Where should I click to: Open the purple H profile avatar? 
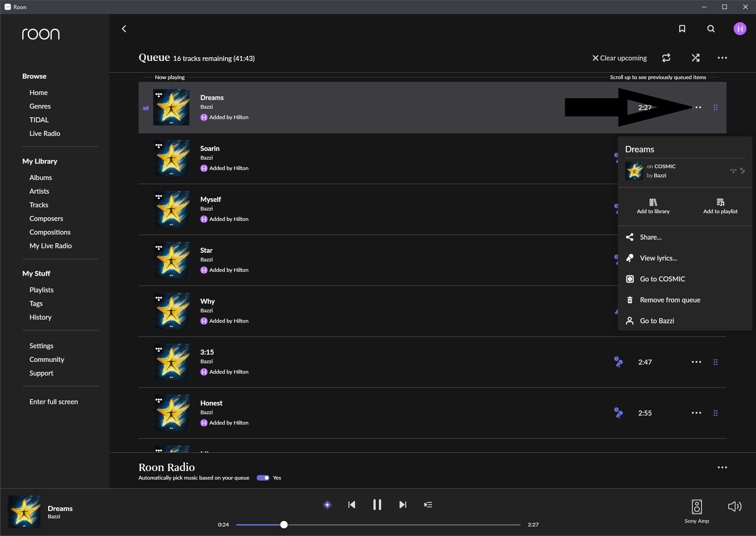[740, 29]
